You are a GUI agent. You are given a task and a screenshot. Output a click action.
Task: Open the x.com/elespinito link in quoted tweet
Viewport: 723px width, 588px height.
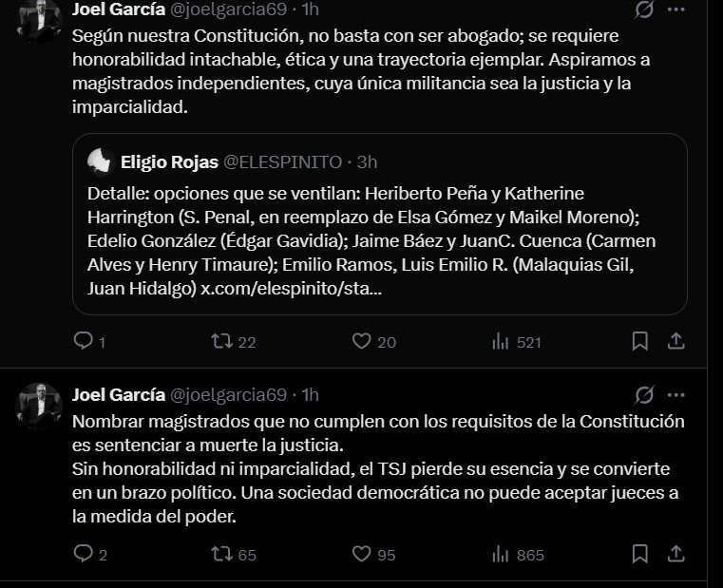291,287
